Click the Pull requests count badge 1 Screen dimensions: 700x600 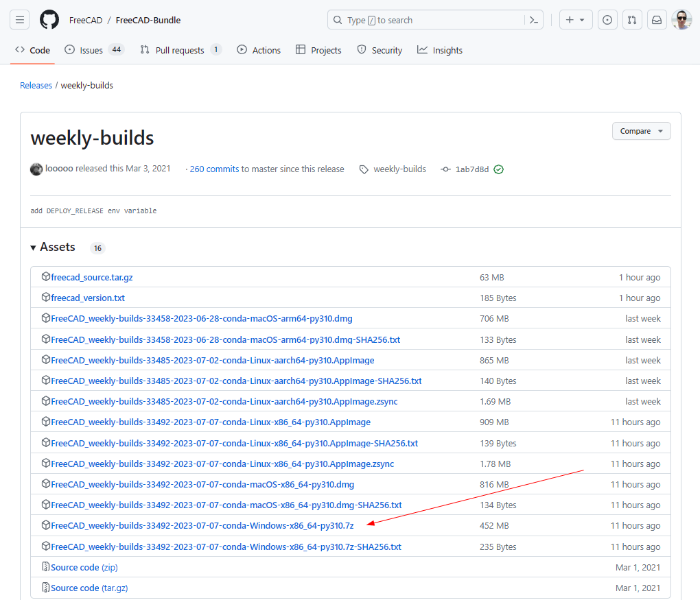tap(216, 49)
